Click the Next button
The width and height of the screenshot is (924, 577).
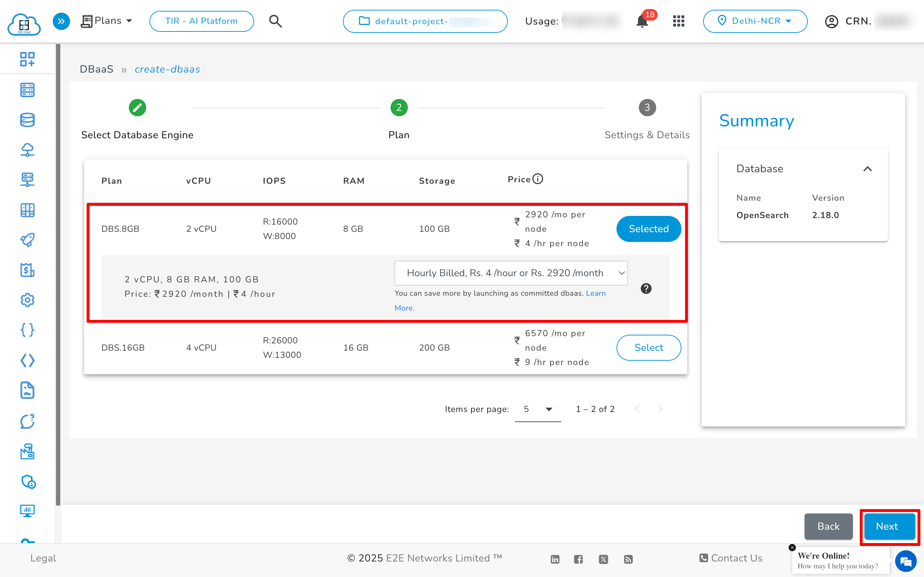889,526
